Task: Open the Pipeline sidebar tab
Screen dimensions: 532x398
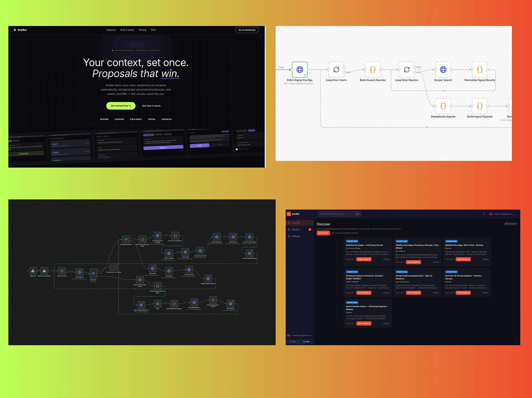Action: coord(296,230)
